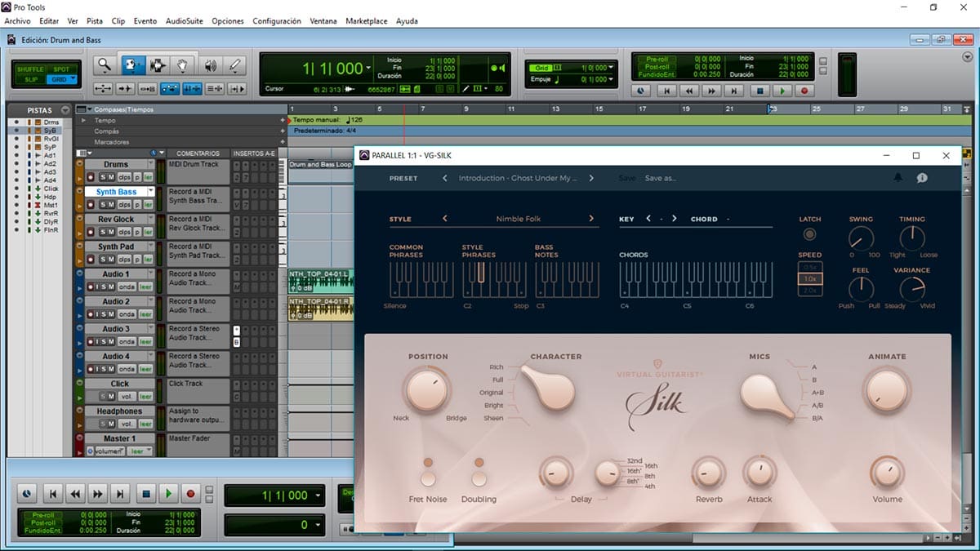The image size is (980, 551).
Task: Open the Pista menu
Action: tap(95, 20)
